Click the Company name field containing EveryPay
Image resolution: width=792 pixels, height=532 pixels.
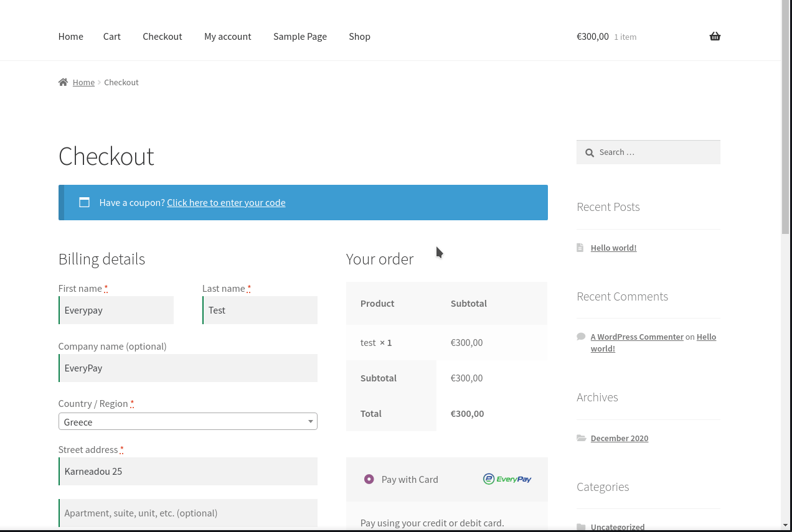click(x=188, y=368)
